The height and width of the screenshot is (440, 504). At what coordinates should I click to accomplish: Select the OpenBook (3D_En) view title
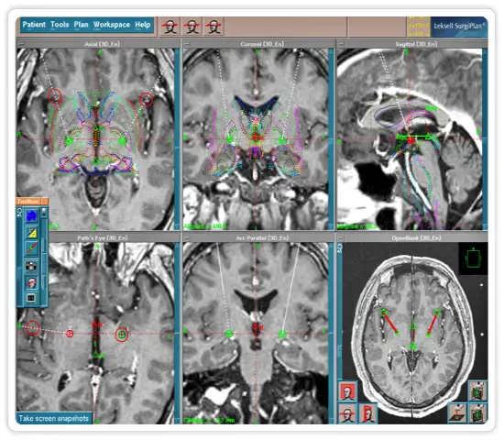click(416, 238)
